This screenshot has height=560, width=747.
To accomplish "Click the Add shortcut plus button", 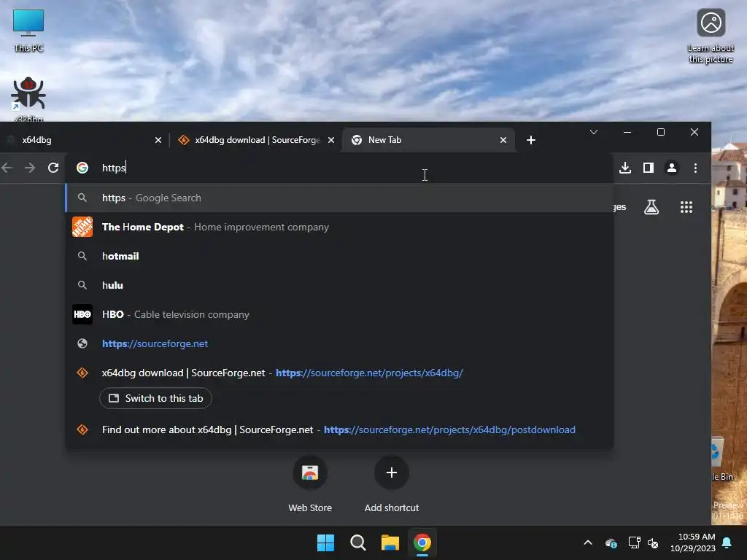I will [392, 472].
